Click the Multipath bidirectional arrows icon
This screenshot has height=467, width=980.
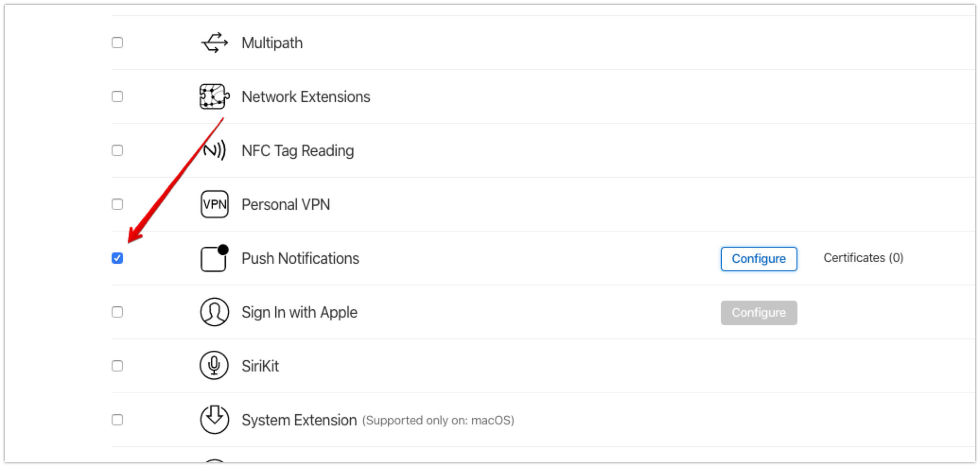tap(214, 43)
